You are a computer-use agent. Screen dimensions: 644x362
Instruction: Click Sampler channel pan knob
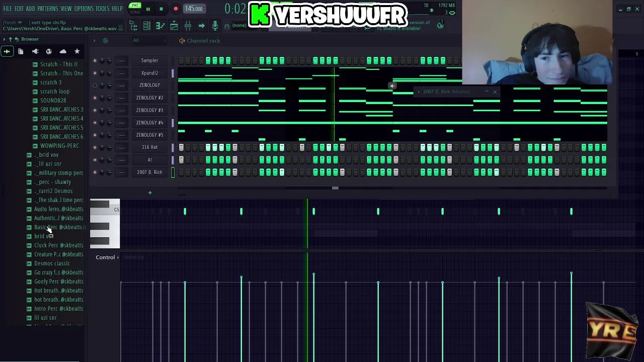coord(102,60)
